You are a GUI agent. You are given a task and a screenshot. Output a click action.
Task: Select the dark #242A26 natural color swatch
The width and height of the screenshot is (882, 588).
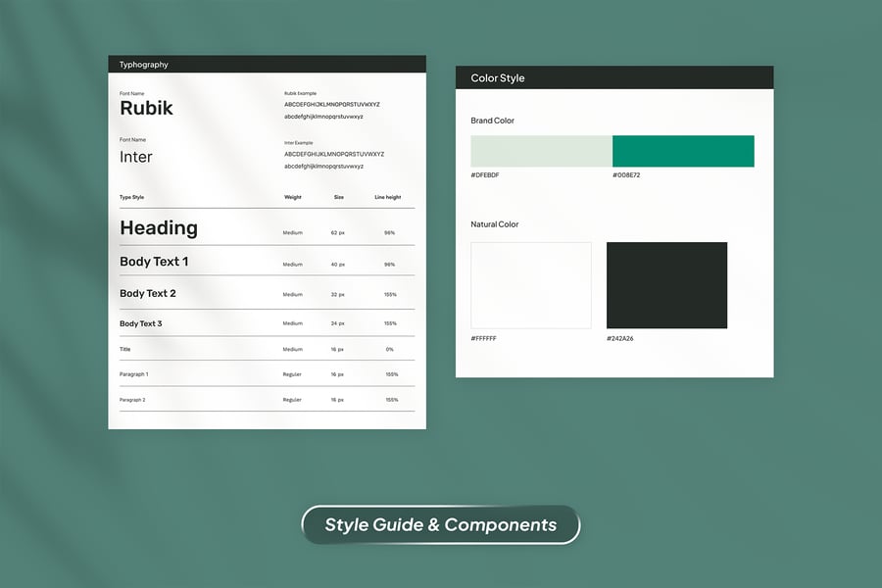(666, 285)
